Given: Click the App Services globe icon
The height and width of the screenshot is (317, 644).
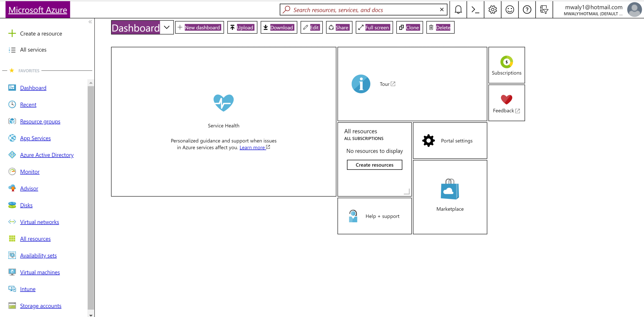Looking at the screenshot, I should coord(12,138).
